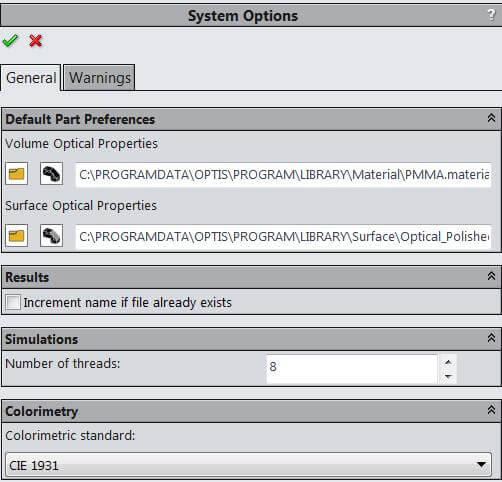Cancel with the red X icon
This screenshot has height=482, width=502.
[35, 41]
